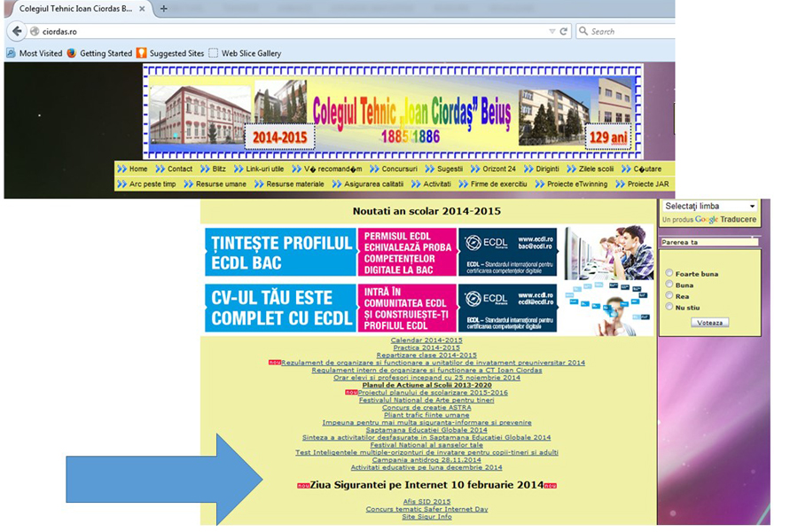
Task: Open the Practica 2014-2015 link
Action: tap(426, 348)
